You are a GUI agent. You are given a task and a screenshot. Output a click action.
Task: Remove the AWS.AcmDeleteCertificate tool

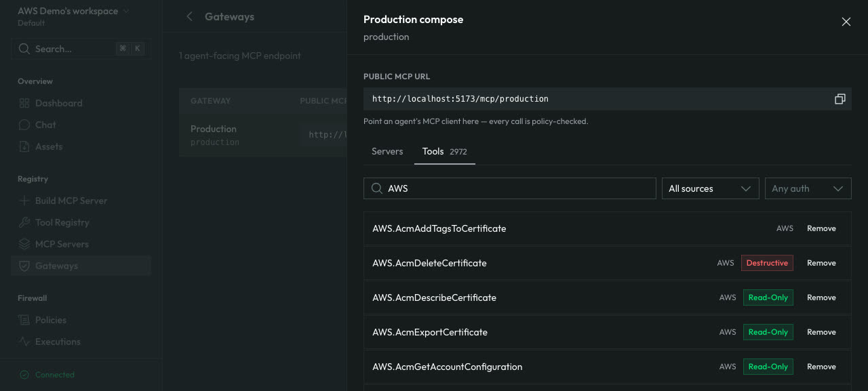click(821, 263)
